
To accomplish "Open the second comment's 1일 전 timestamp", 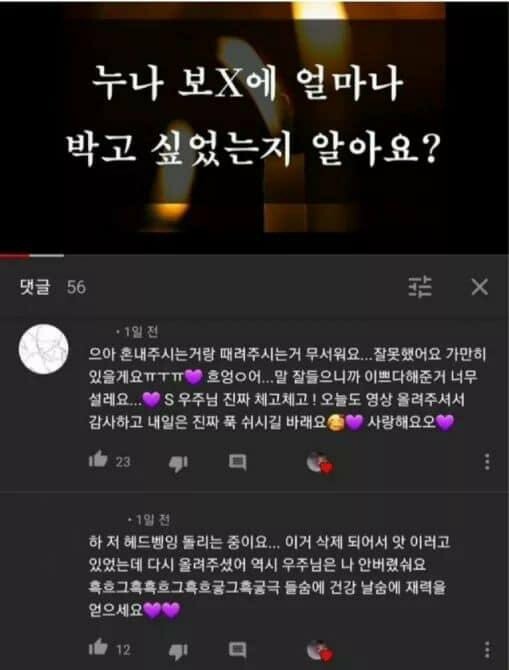I will click(x=149, y=520).
